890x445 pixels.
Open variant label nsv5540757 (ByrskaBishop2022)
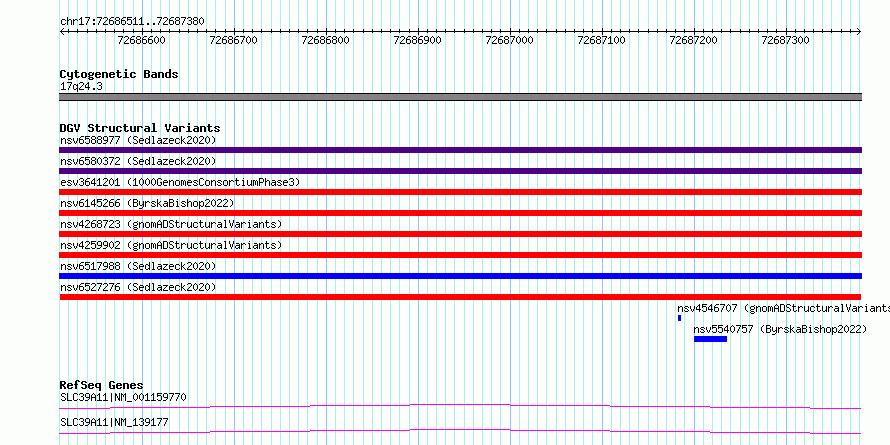tap(780, 329)
